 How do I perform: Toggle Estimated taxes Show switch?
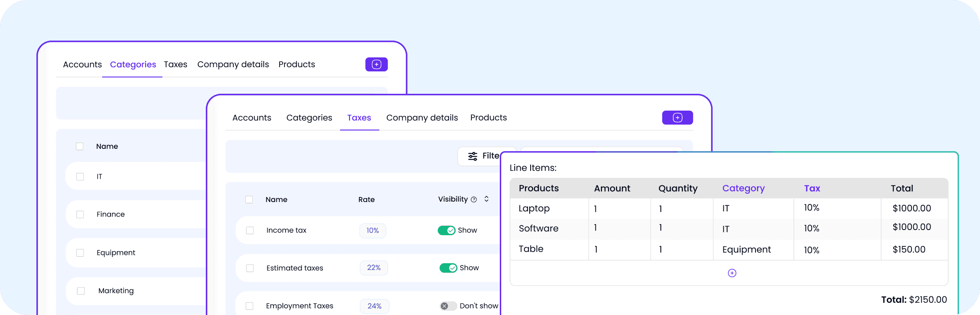(x=448, y=268)
